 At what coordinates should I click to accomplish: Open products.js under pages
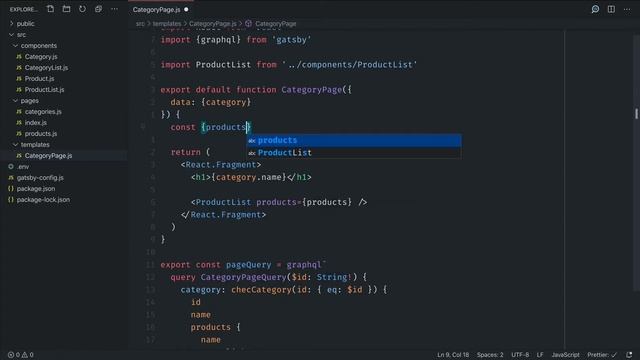click(x=41, y=133)
